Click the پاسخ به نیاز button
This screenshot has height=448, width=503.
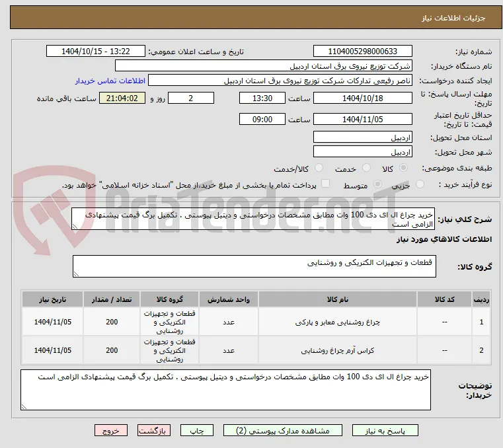pyautogui.click(x=385, y=430)
